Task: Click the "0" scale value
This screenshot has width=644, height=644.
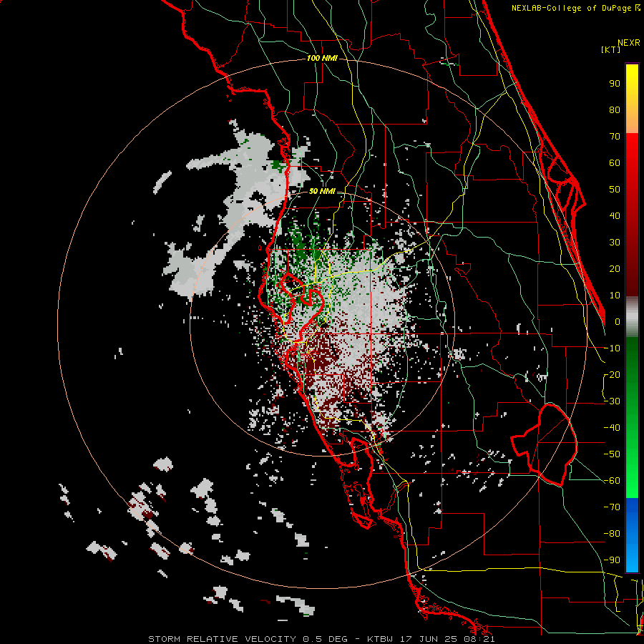Action: [x=618, y=322]
